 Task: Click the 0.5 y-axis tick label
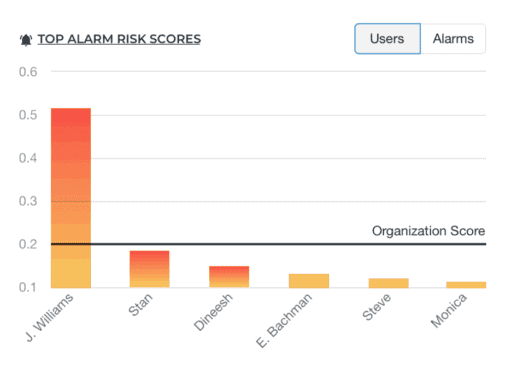28,115
